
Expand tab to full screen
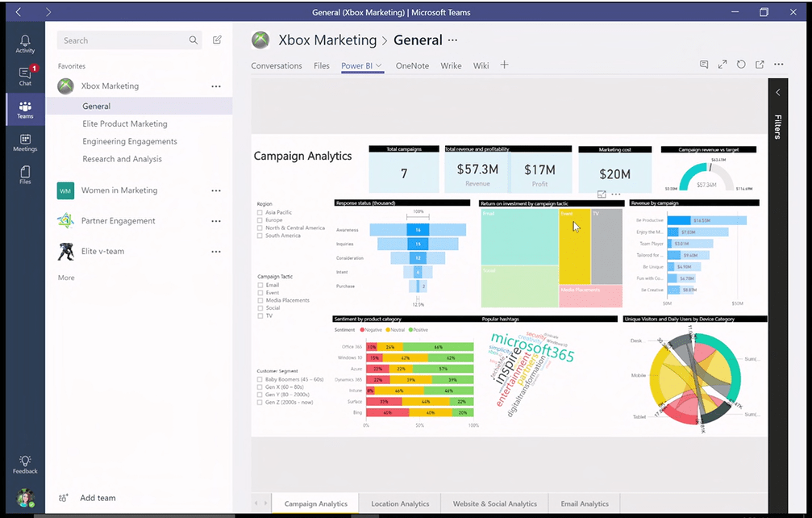pos(722,65)
